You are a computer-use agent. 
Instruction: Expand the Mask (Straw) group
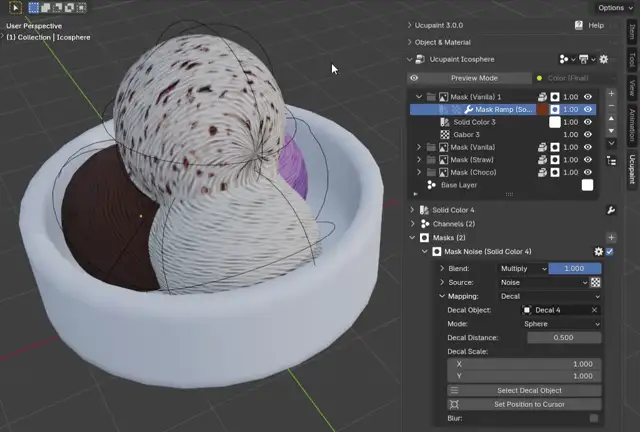click(x=419, y=160)
